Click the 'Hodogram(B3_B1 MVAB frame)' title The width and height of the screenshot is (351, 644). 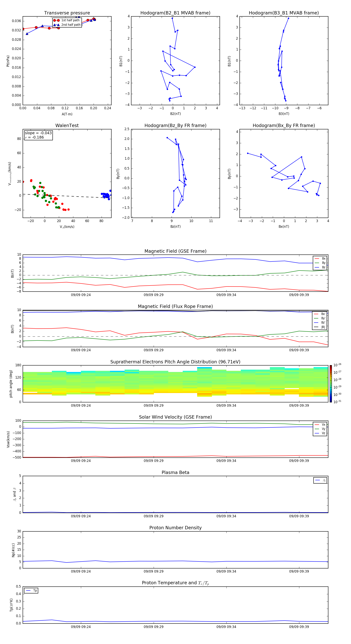tap(284, 13)
